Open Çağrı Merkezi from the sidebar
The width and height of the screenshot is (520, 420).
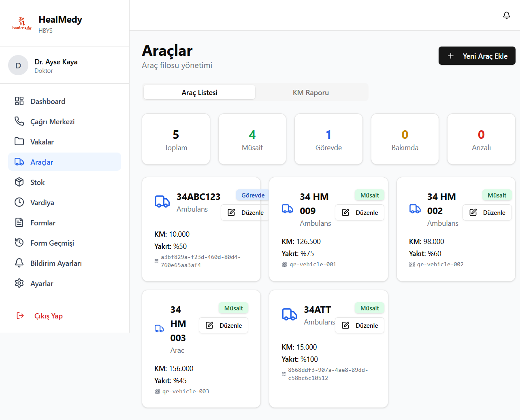(52, 122)
